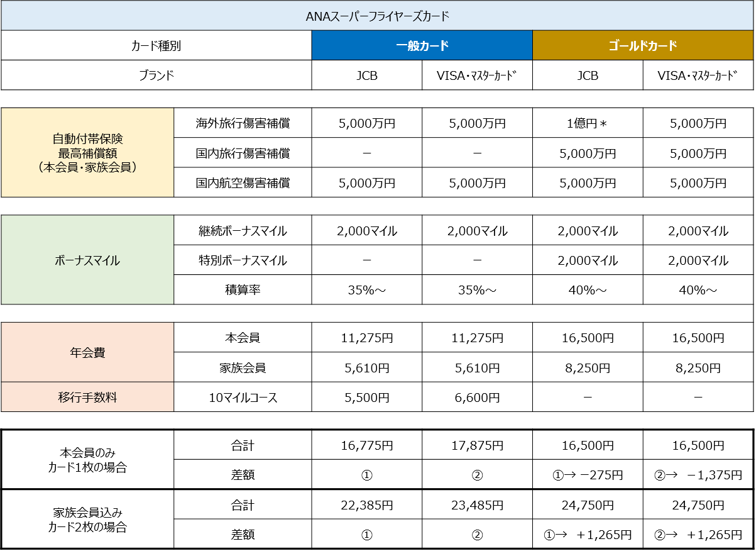The width and height of the screenshot is (756, 551).
Task: Select VISA・マスターカード brand under 一般カード
Action: click(x=478, y=75)
